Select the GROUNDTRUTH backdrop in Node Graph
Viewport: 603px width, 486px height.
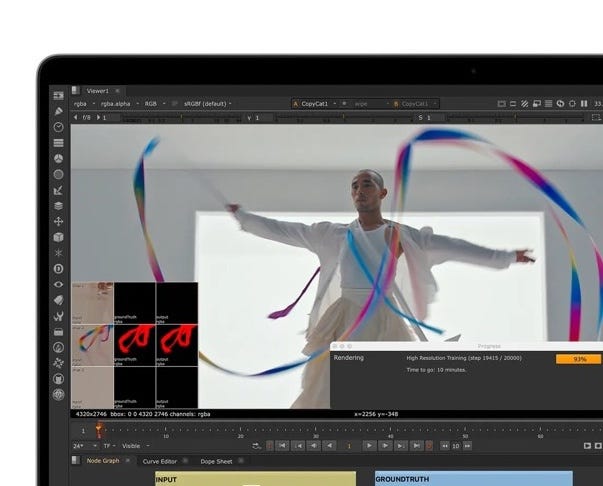tap(473, 479)
